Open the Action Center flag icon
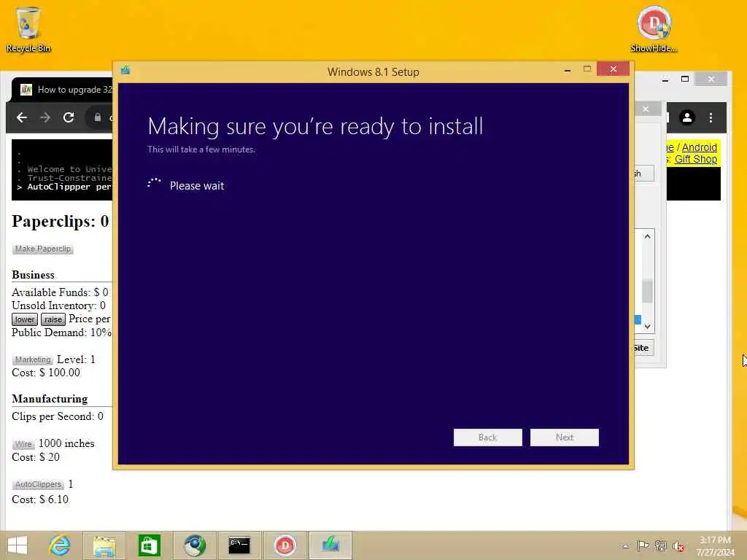747x560 pixels. point(643,546)
